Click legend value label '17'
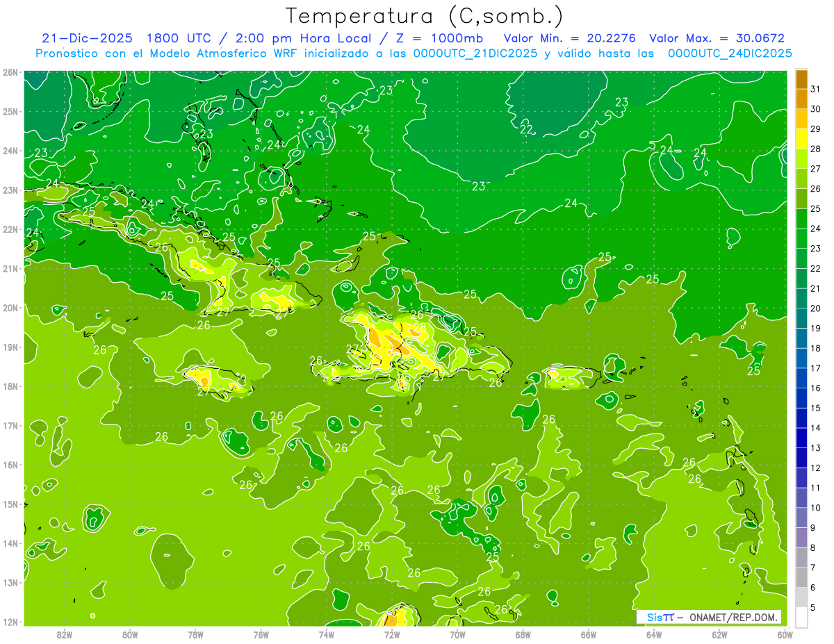 click(x=816, y=368)
